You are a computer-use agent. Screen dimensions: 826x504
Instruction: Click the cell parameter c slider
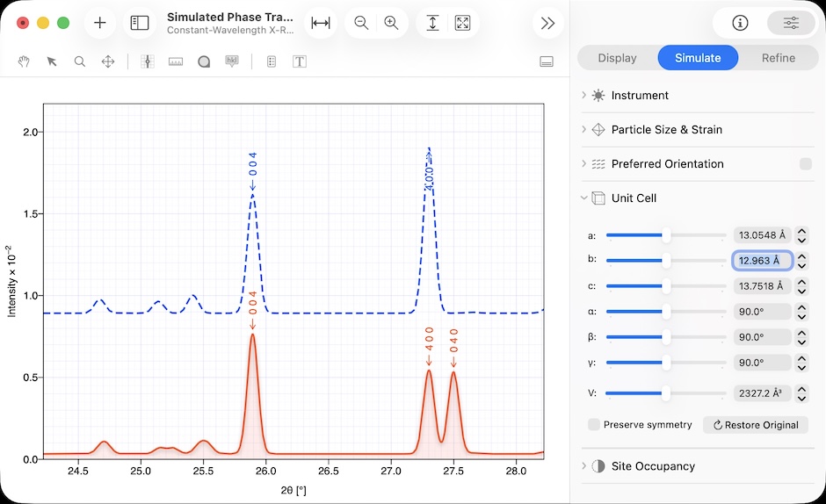pos(666,286)
